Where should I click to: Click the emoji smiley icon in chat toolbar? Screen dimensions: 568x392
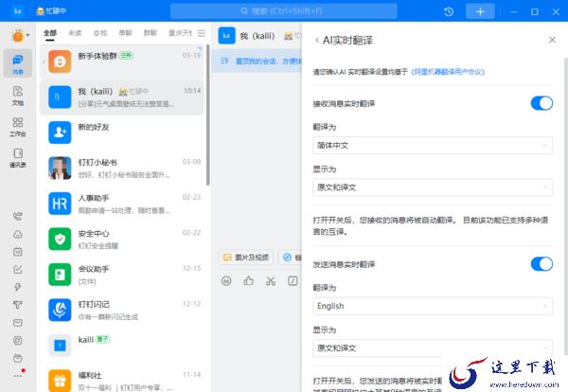(x=226, y=281)
